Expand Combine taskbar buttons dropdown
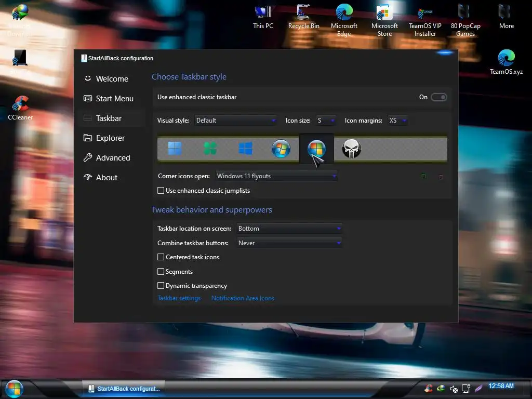Viewport: 532px width, 399px height. tap(289, 243)
